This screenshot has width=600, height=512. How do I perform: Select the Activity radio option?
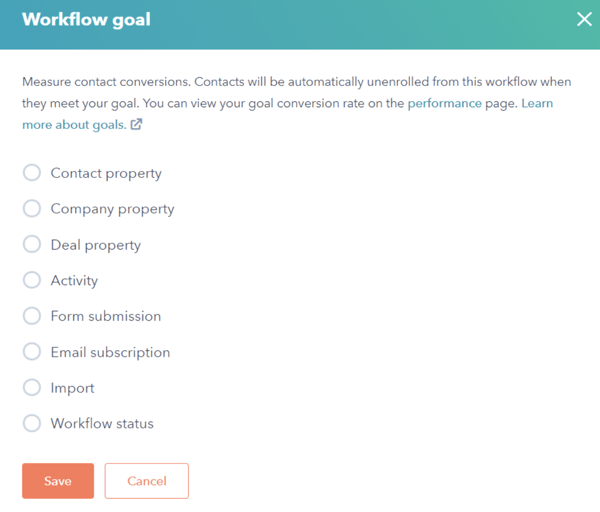coord(32,280)
